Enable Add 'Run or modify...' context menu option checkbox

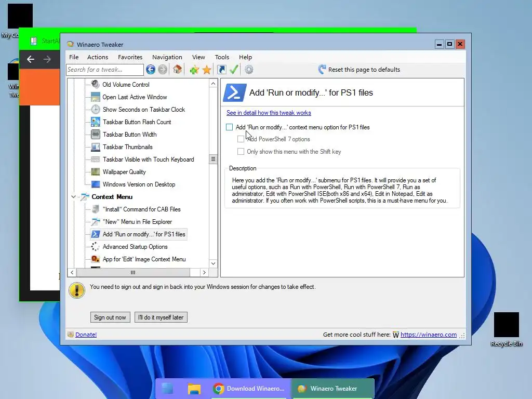pos(229,127)
